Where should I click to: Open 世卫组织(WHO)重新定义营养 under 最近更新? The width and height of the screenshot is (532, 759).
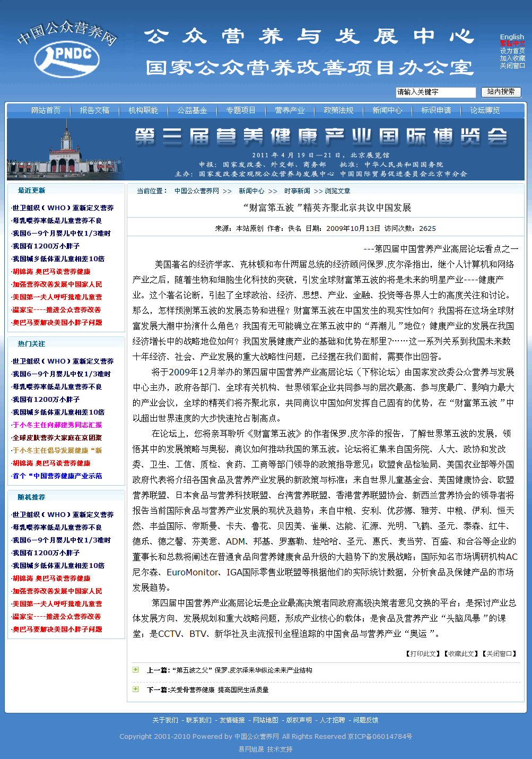click(x=63, y=208)
